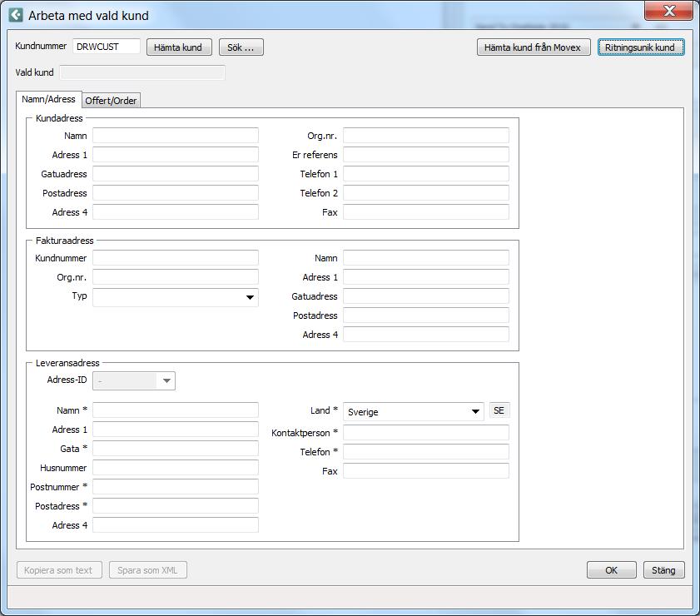
Task: Focus the Namn * field in Leveransadress
Action: coord(176,410)
